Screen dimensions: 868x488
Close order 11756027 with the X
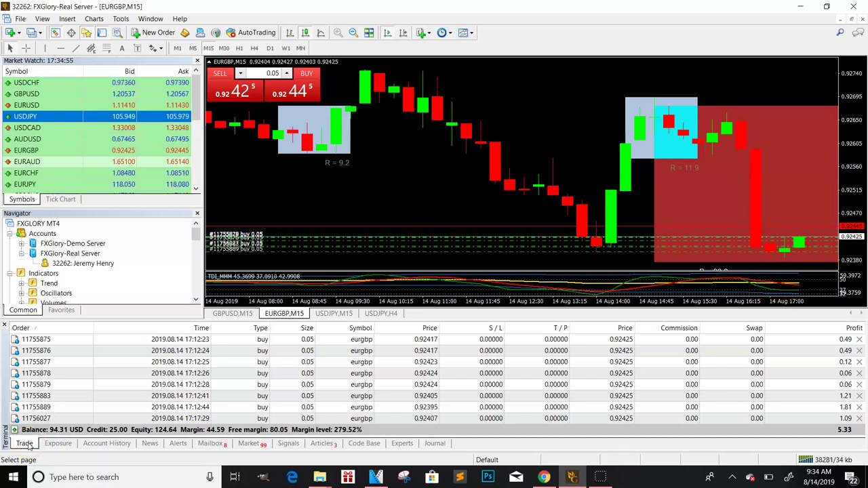[x=859, y=418]
